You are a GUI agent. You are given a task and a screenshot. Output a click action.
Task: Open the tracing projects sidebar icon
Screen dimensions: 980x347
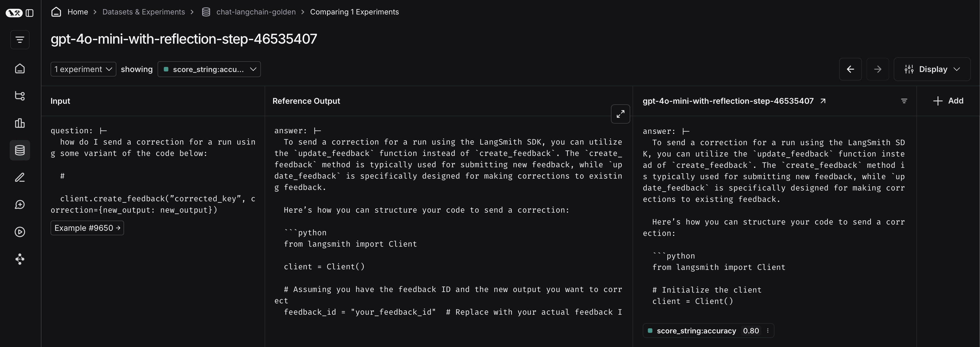(x=20, y=96)
